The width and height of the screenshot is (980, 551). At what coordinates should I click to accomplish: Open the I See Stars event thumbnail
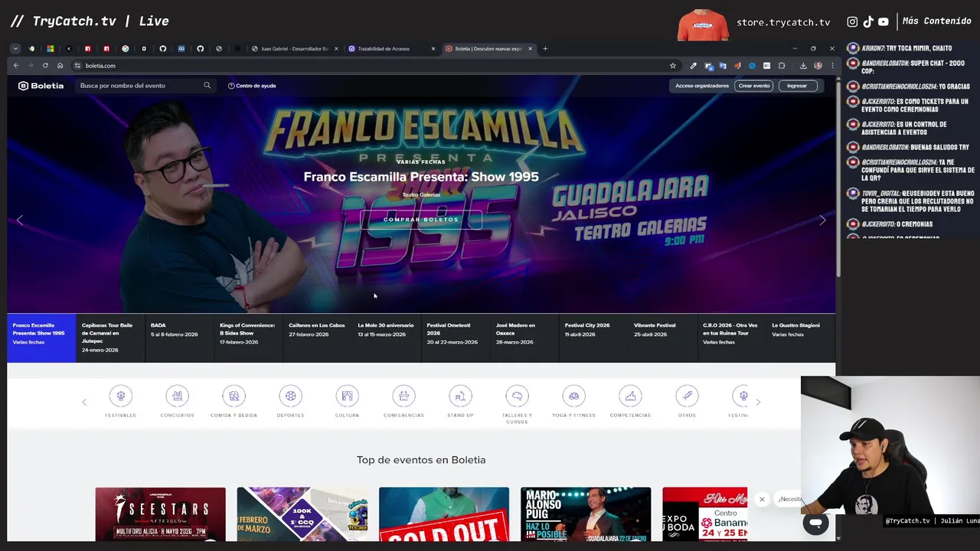coord(161,514)
